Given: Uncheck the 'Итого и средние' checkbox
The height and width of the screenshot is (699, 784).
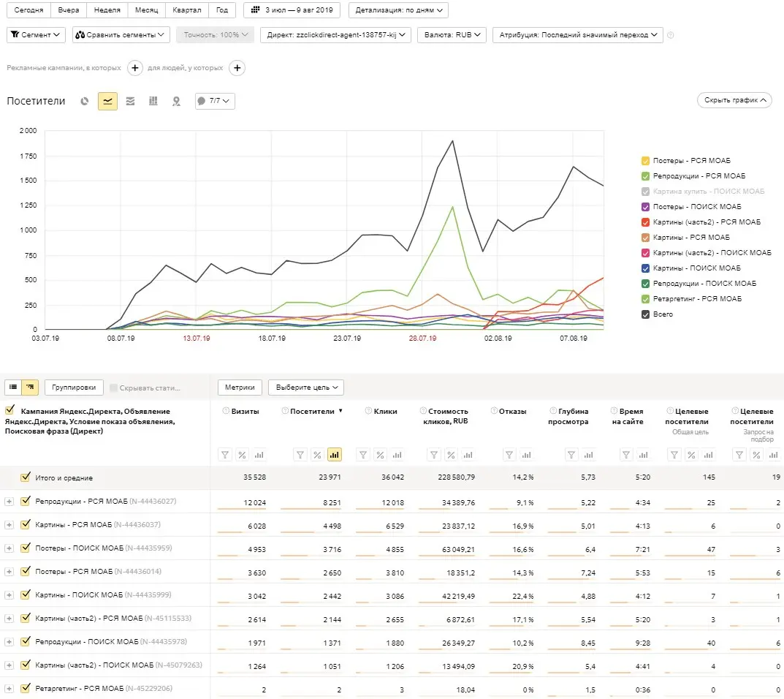Looking at the screenshot, I should click(26, 477).
